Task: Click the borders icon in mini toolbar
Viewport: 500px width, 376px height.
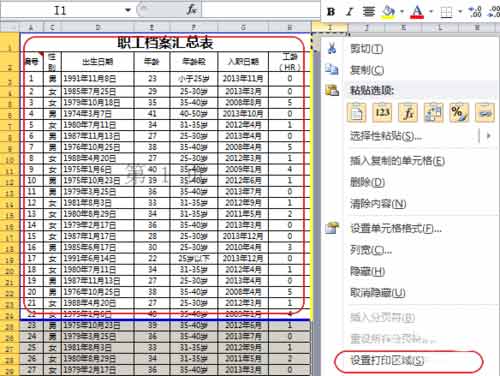Action: pyautogui.click(x=446, y=12)
